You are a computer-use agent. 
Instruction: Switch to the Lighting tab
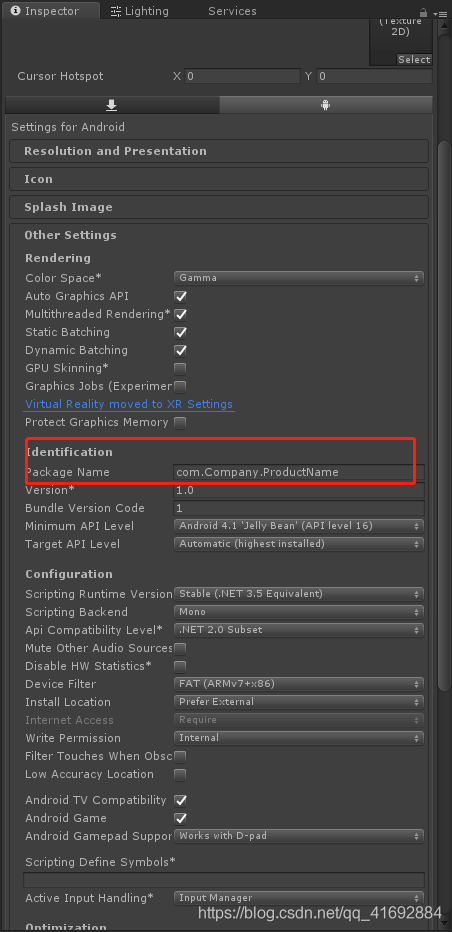[140, 11]
